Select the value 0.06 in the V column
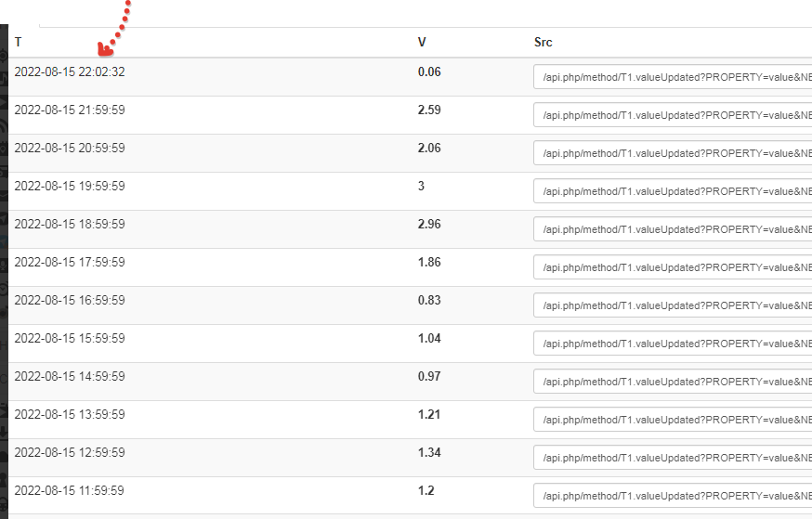Screen dimensions: 812x519 (x=429, y=71)
